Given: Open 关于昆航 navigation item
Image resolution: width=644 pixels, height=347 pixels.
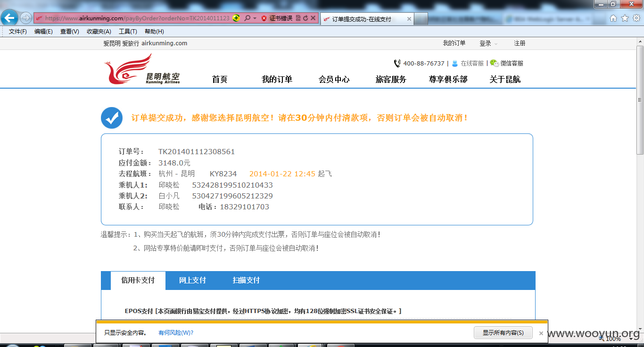Looking at the screenshot, I should coord(505,79).
